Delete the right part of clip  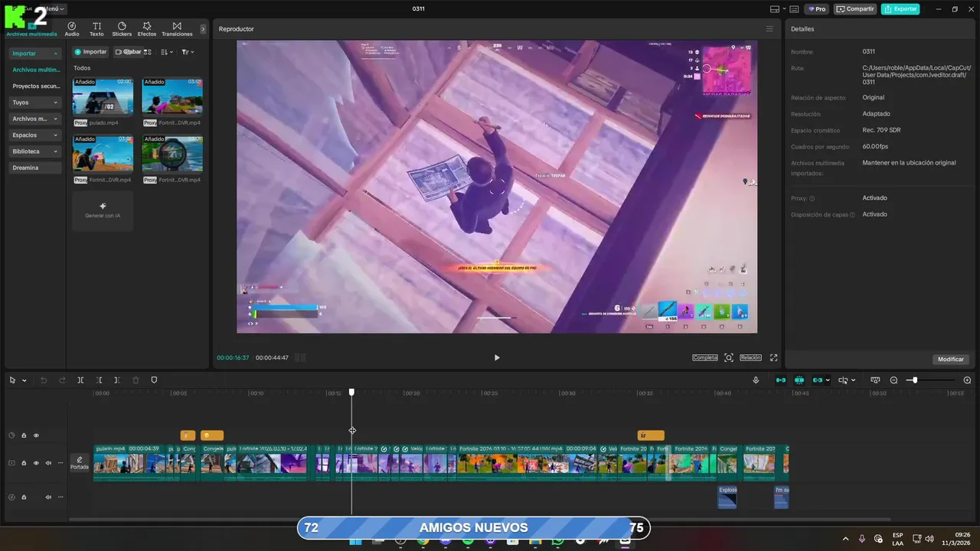(x=116, y=380)
